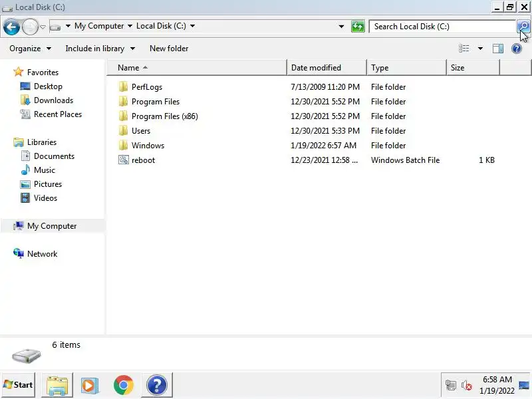Open Downloads under Favorites
This screenshot has width=532, height=399.
click(x=53, y=100)
